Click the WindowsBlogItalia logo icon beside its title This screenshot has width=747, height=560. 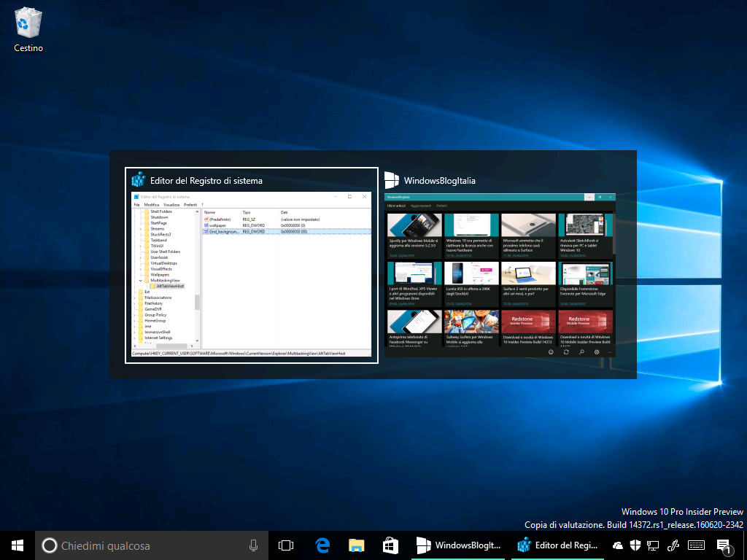click(x=392, y=181)
